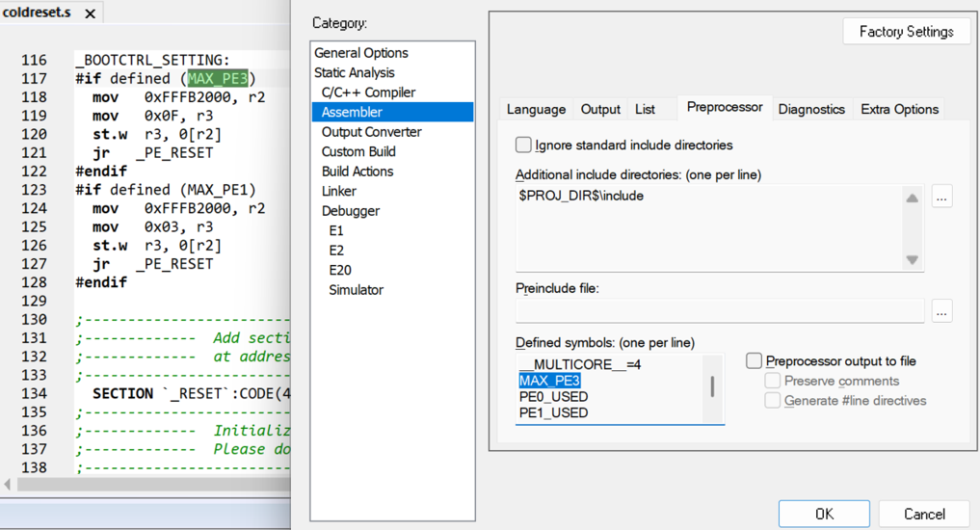Select C/C++ Compiler category
Screen dimensions: 980x530
click(x=368, y=93)
